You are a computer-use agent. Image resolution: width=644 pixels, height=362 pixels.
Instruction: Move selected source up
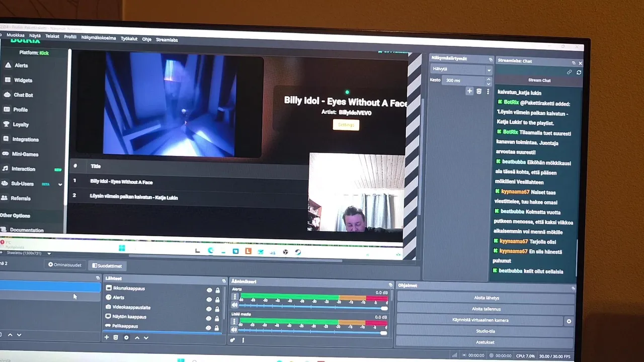[x=137, y=337]
